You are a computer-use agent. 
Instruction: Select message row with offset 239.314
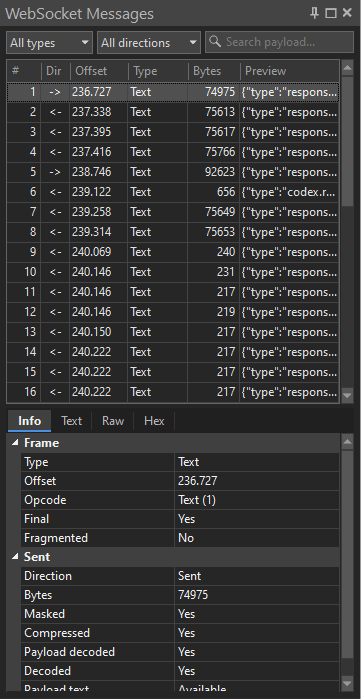click(173, 232)
